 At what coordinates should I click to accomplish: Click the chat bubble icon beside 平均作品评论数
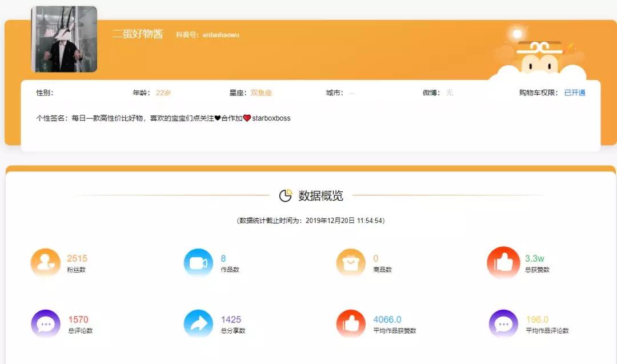503,323
